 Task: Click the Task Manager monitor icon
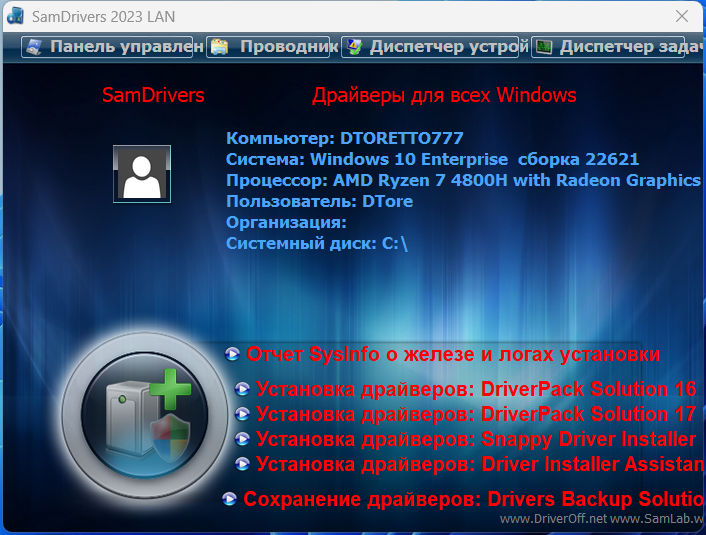(544, 47)
